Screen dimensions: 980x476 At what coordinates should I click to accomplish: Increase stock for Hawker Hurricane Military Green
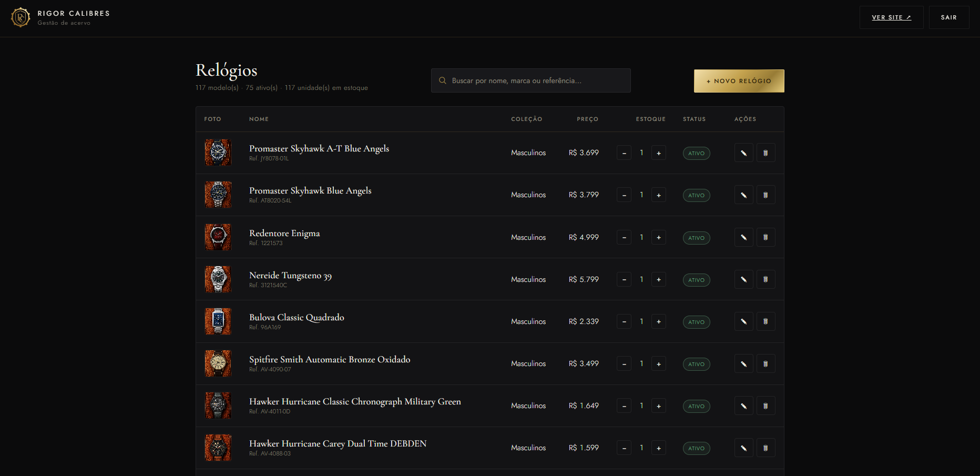[659, 406]
